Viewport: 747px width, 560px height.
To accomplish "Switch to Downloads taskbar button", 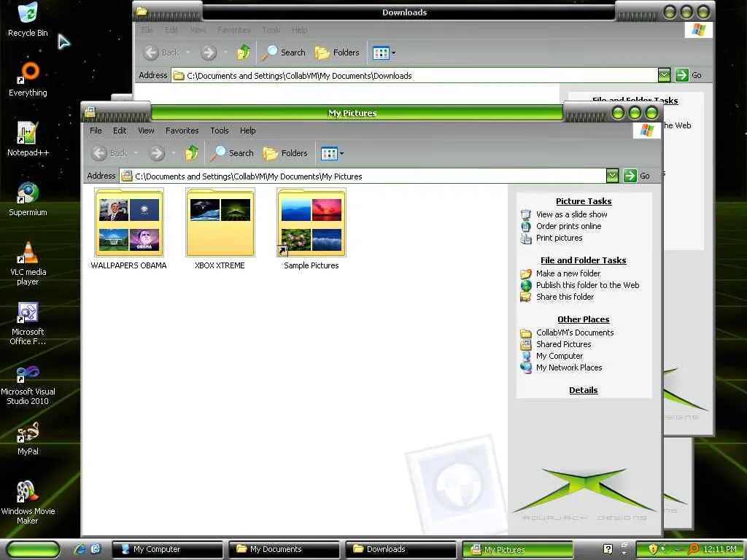I will [400, 549].
